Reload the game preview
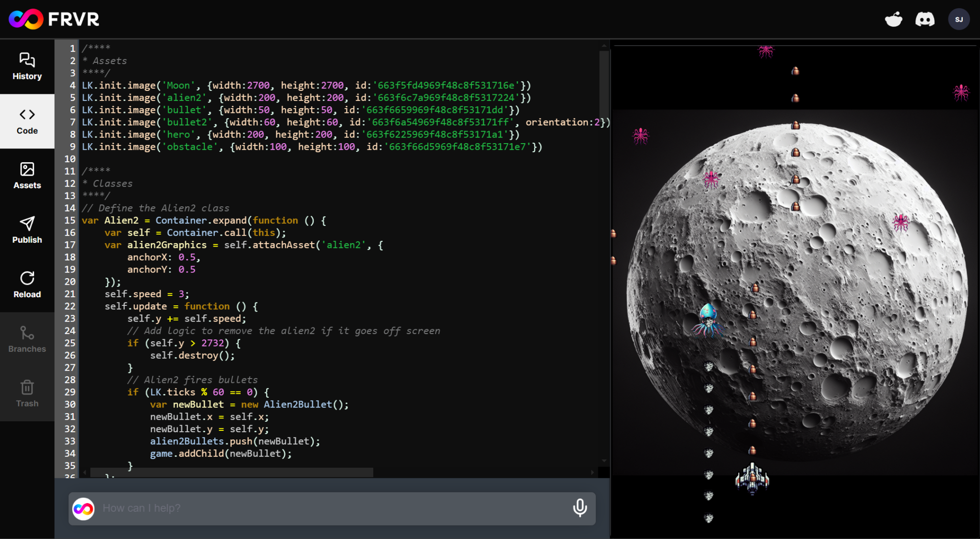 click(x=27, y=285)
